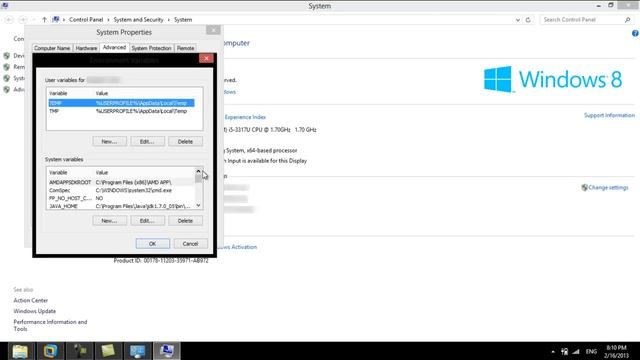Minimize the System window
The height and width of the screenshot is (360, 640).
(598, 6)
